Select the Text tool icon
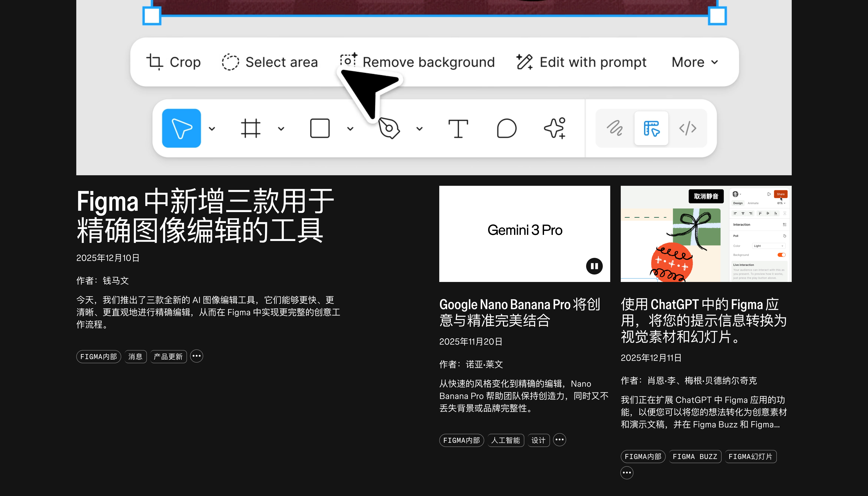 click(458, 128)
